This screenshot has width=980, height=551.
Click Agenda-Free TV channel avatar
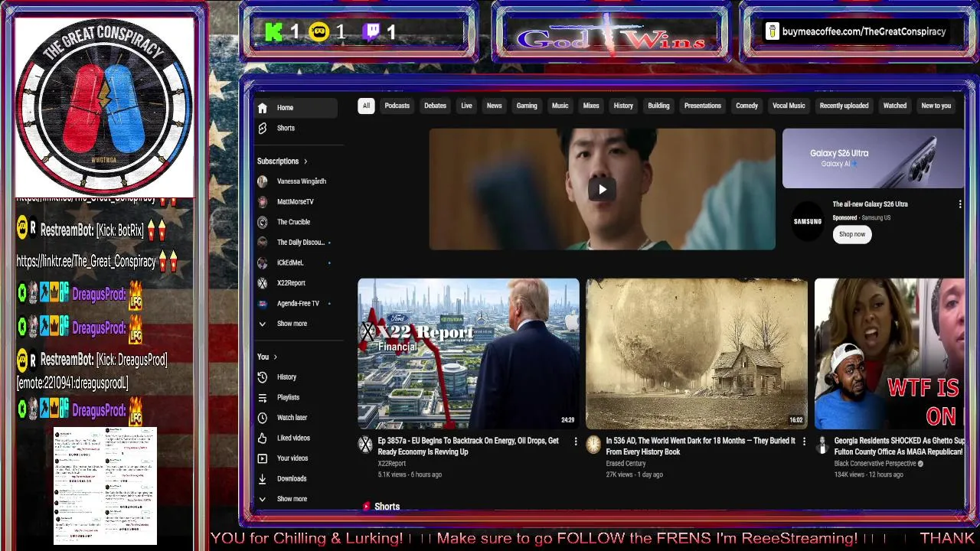[x=263, y=303]
